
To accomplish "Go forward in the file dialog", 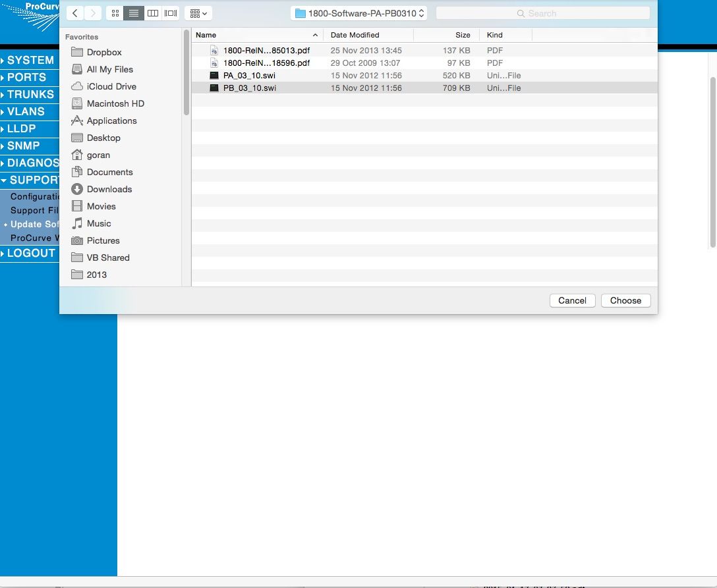I will point(93,13).
